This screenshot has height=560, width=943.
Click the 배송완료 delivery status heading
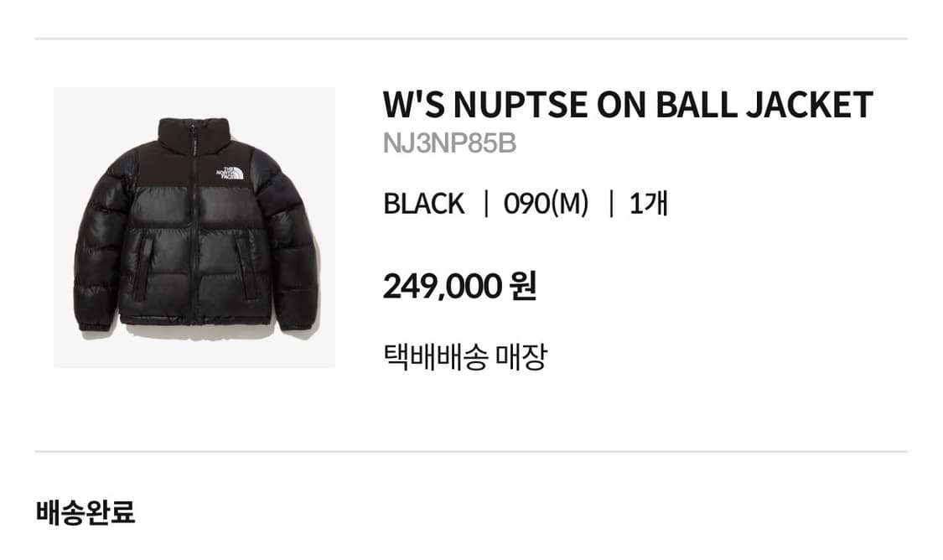[85, 512]
